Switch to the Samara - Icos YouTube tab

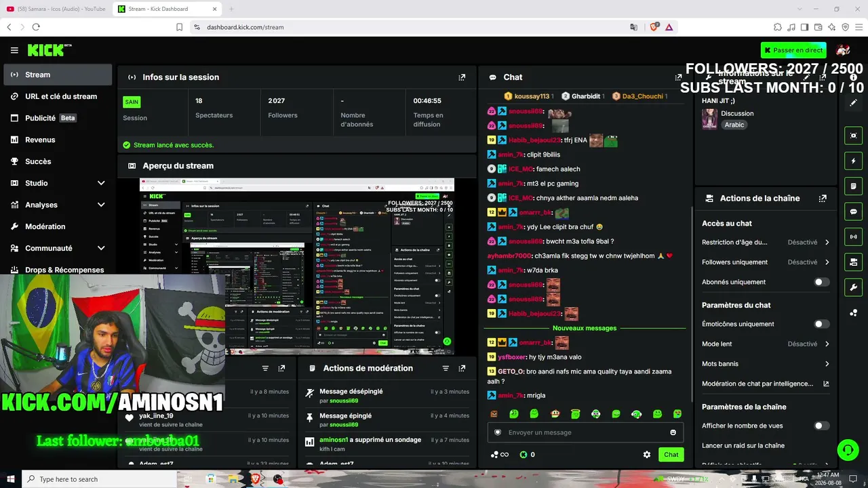[56, 9]
